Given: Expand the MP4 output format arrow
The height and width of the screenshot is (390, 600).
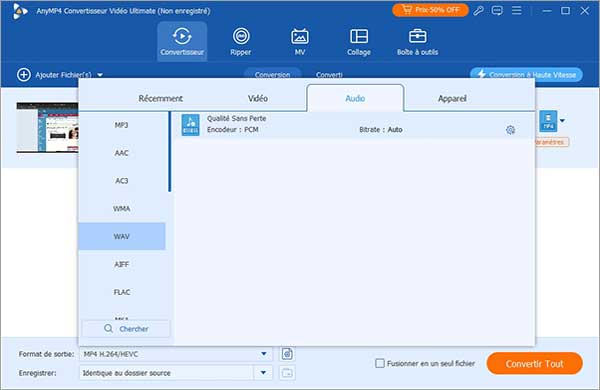Looking at the screenshot, I should pos(562,121).
